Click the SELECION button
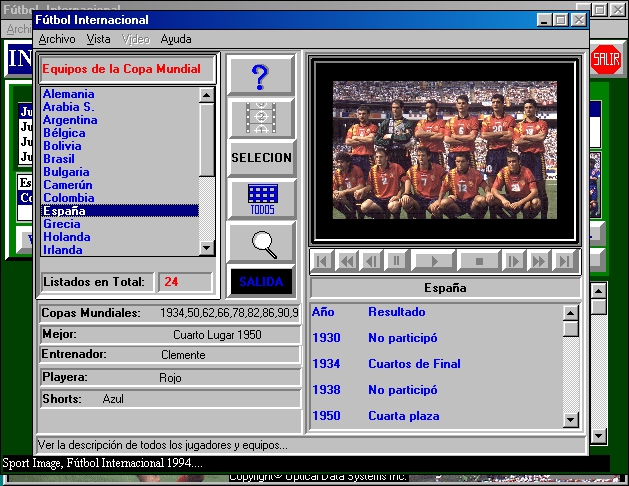Viewport: 629px width, 486px height. (261, 158)
